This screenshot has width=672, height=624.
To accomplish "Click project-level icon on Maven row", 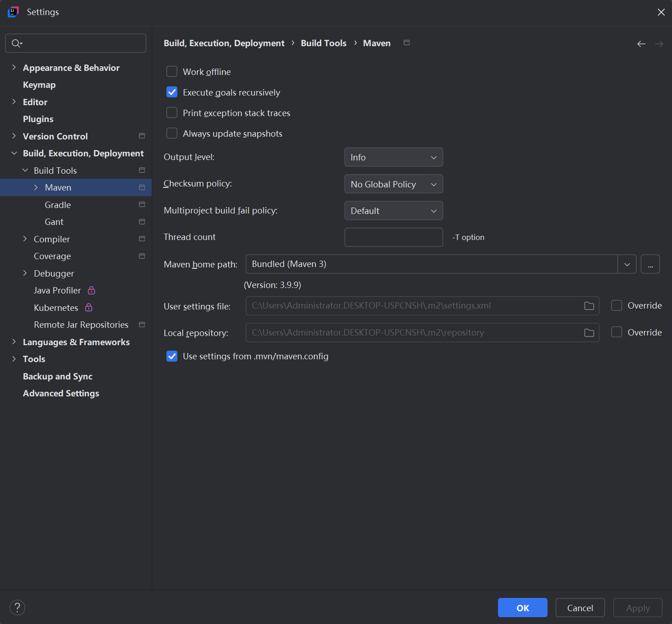I will (x=142, y=187).
